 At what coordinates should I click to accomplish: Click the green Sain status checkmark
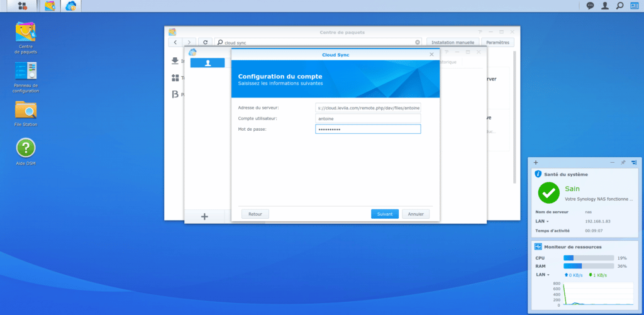[x=548, y=193]
